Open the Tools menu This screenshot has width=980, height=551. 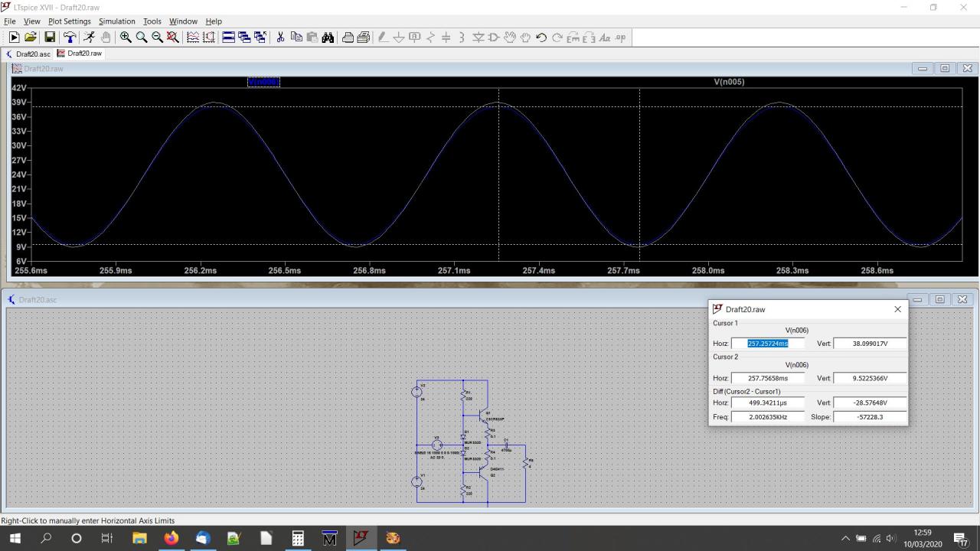click(152, 21)
